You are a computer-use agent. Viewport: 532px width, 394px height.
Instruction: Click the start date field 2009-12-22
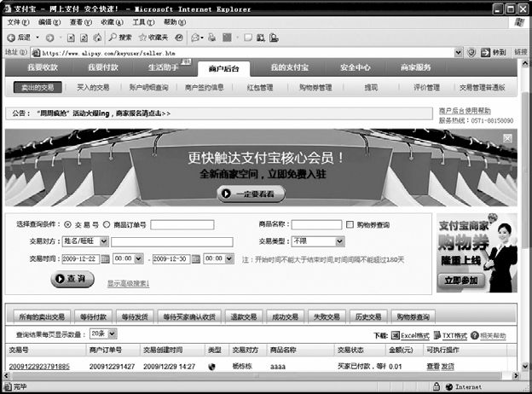(x=81, y=259)
